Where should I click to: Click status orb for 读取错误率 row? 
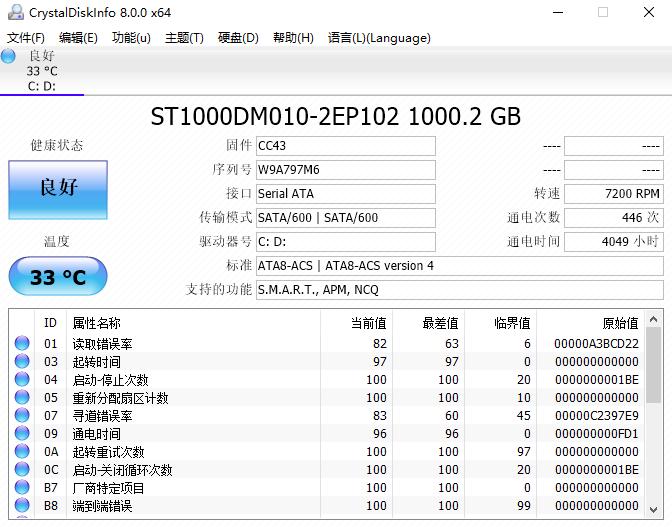[22, 344]
